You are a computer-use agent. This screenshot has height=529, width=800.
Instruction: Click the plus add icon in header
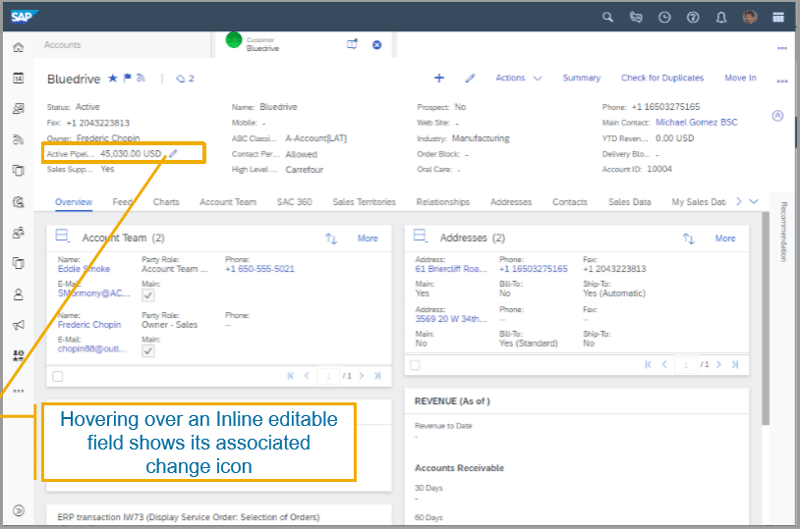click(x=439, y=78)
